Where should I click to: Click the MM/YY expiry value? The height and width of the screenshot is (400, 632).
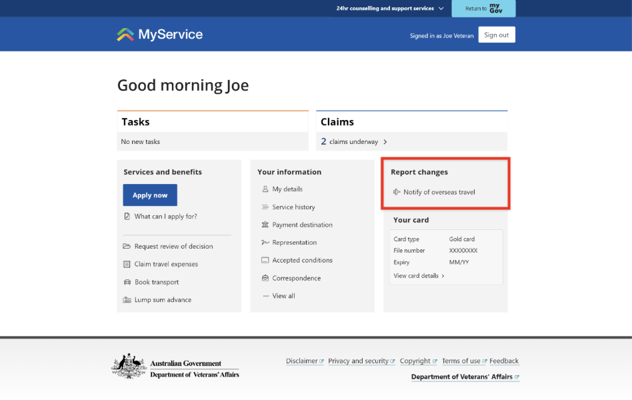coord(459,262)
